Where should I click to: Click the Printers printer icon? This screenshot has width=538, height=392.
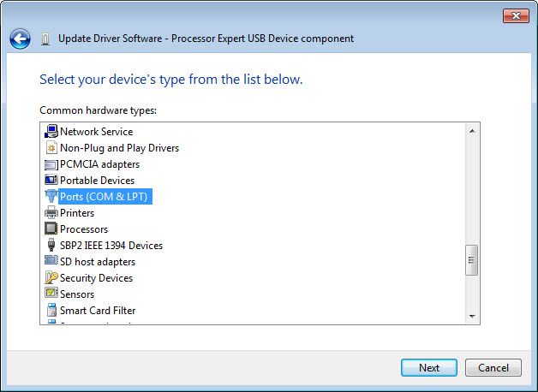click(51, 212)
